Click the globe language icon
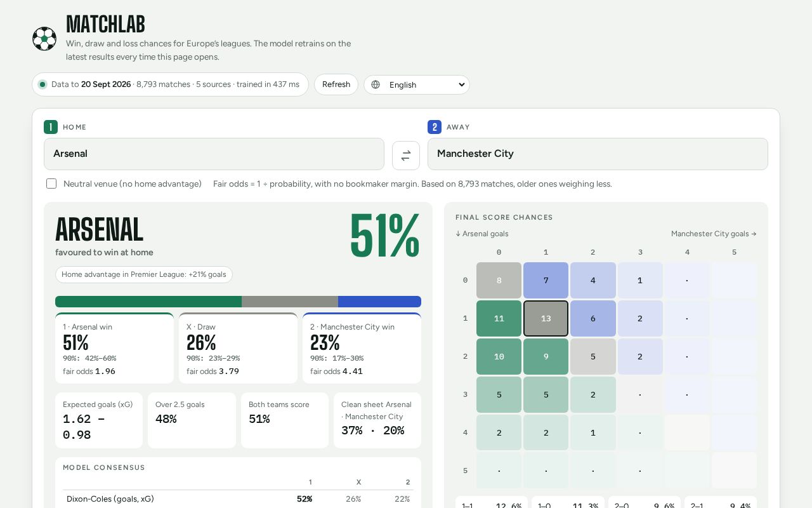 376,84
